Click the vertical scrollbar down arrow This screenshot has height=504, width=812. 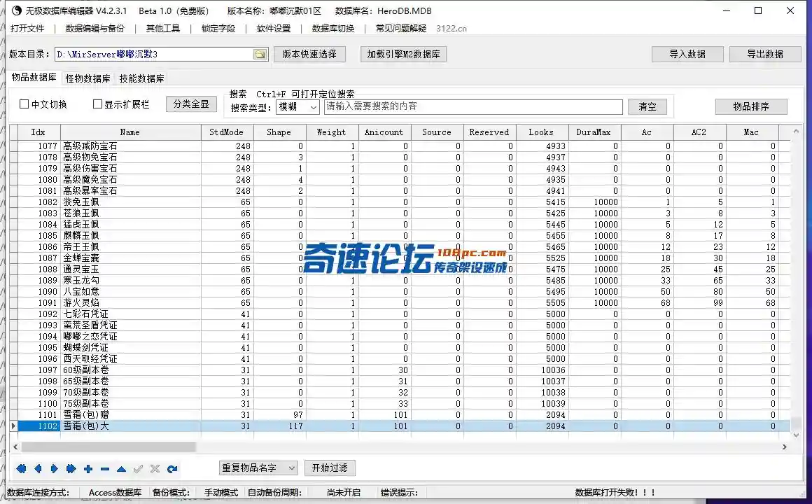(x=797, y=435)
